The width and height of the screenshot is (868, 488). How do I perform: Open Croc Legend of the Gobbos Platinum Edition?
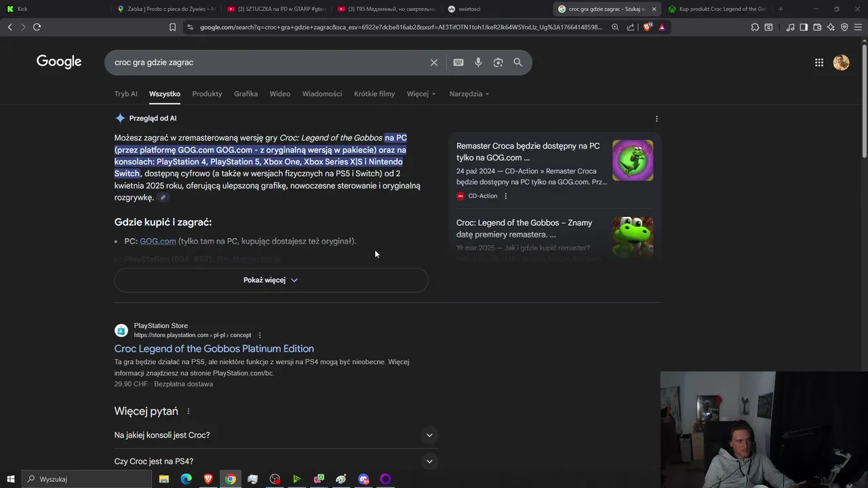coord(214,348)
